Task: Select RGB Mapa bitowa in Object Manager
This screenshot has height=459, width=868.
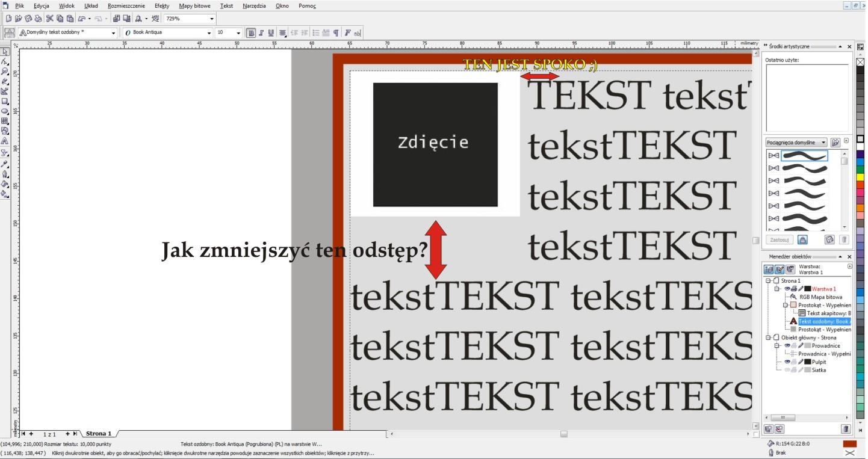Action: (820, 297)
